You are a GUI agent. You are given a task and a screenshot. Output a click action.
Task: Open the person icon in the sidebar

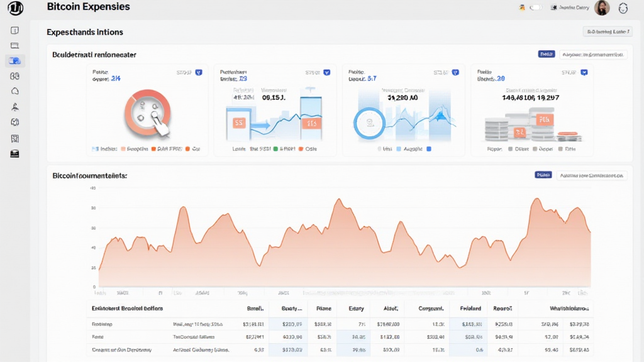pyautogui.click(x=14, y=107)
